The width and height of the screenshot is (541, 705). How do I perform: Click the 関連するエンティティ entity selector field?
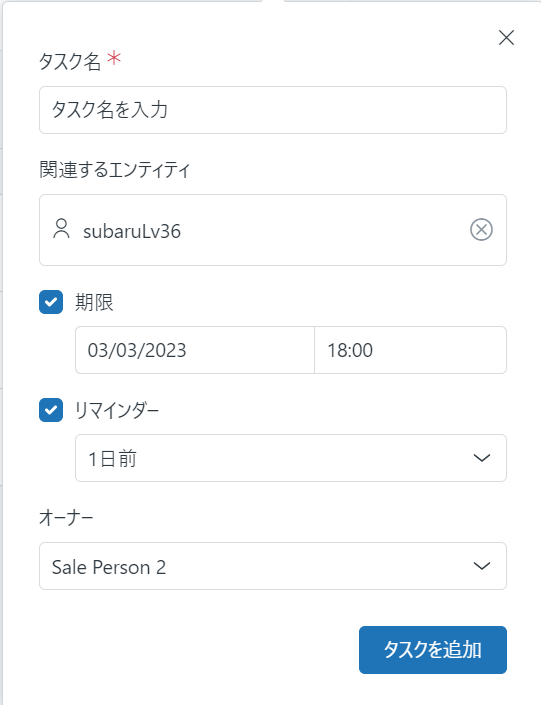click(273, 230)
